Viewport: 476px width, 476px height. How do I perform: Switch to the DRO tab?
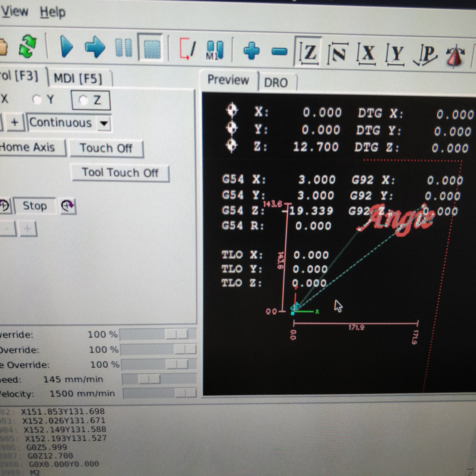point(276,82)
